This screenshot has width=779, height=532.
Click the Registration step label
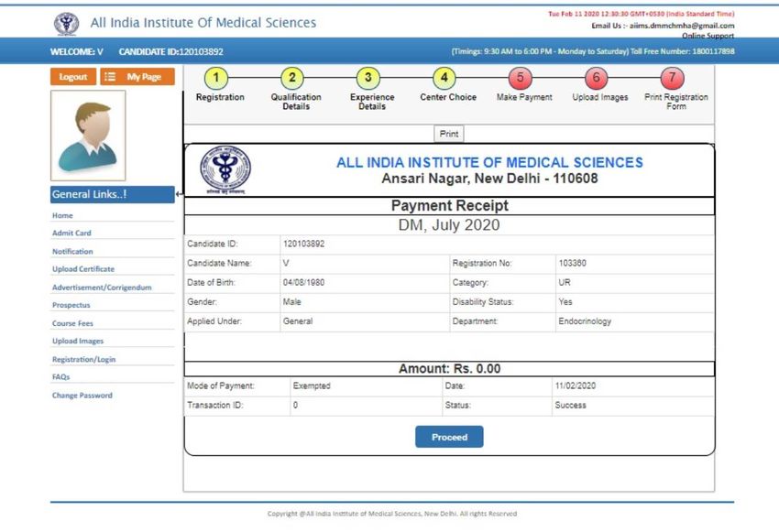(x=220, y=97)
